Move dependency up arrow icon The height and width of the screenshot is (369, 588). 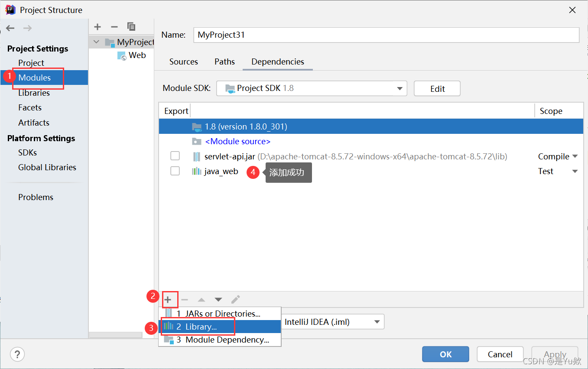pyautogui.click(x=201, y=299)
